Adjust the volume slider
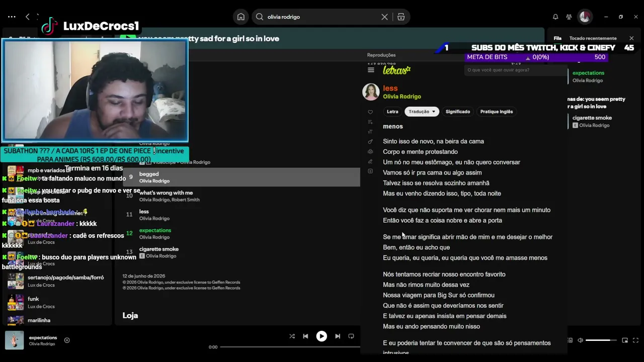Viewport: 644px width, 362px height. coord(601,340)
